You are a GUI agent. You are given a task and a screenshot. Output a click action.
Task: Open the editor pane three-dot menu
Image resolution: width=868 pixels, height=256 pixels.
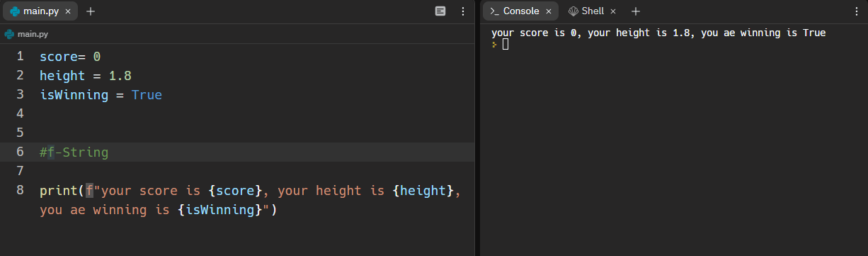click(463, 11)
